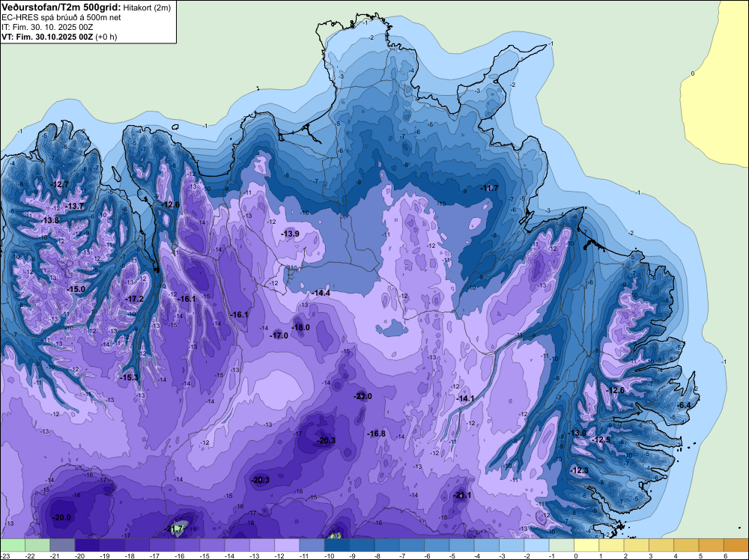This screenshot has width=749, height=560.
Task: Click the bold -13.8 temperature label
Action: tap(50, 221)
